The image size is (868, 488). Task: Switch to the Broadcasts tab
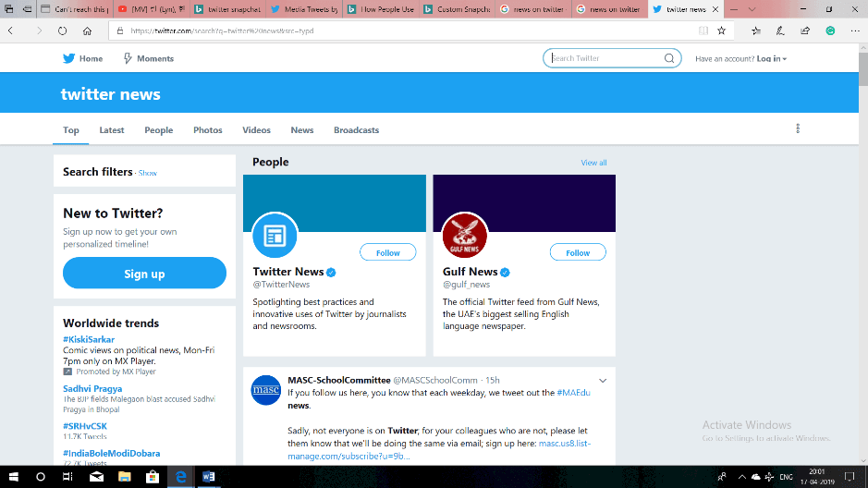pos(357,130)
